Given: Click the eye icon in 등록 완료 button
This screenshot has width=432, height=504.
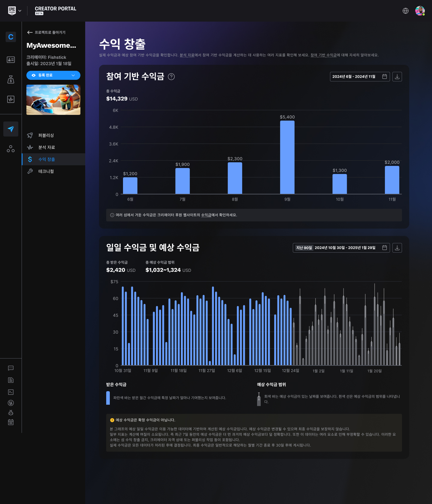Looking at the screenshot, I should click(x=34, y=75).
